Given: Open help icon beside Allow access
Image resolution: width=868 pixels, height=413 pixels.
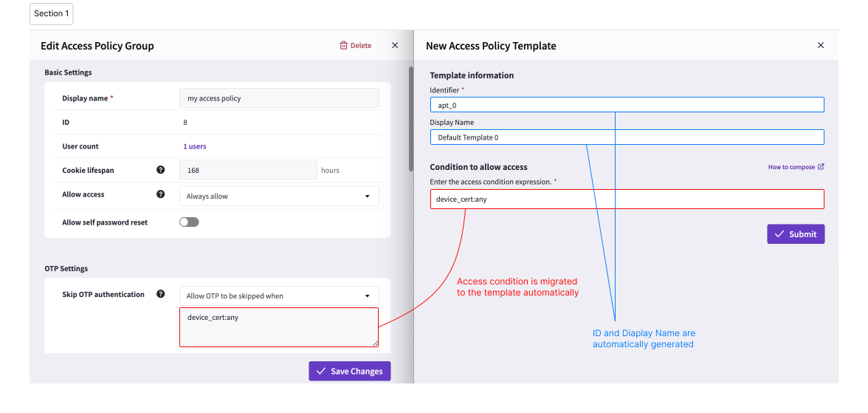Looking at the screenshot, I should point(161,194).
